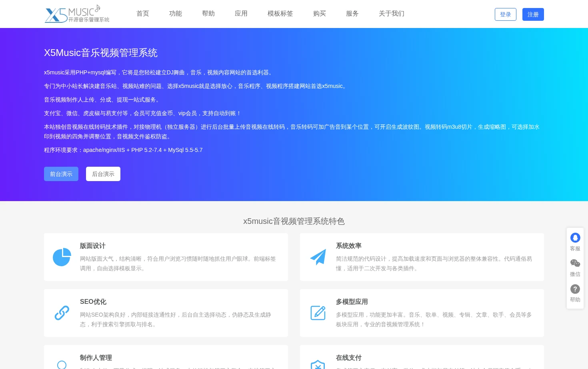
Task: Open the 帮助 navigation item
Action: click(208, 14)
